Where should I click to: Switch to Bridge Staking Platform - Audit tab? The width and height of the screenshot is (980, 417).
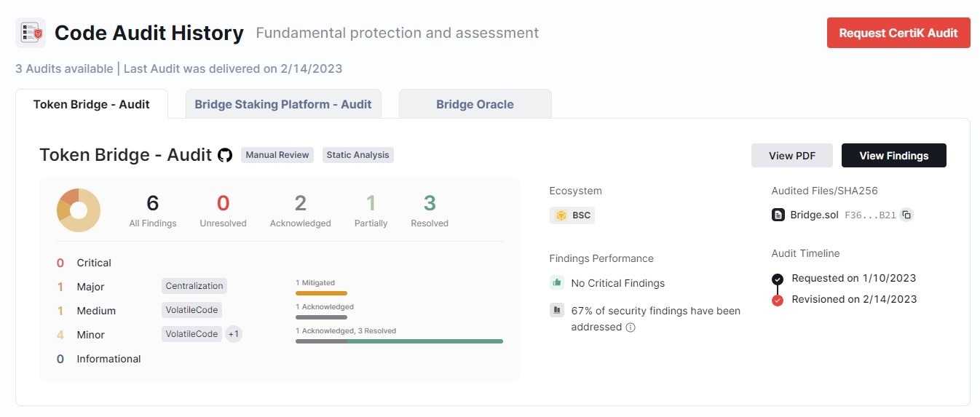pos(283,104)
